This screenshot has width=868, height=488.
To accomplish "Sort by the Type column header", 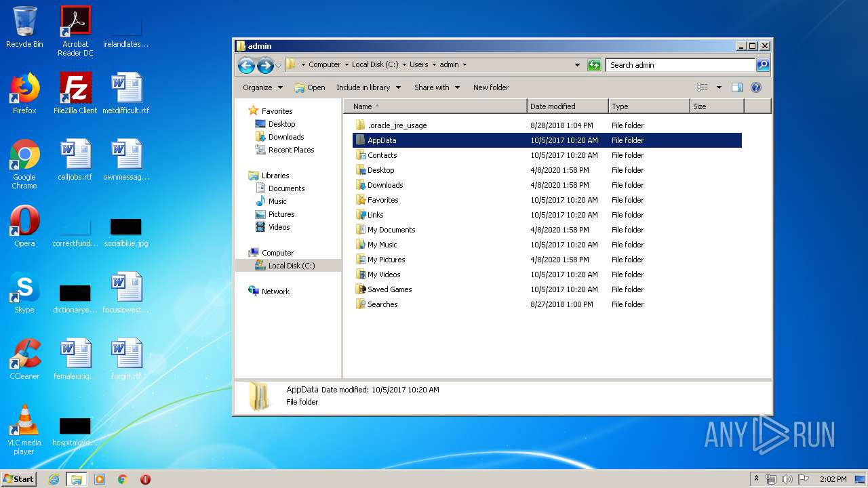I will coord(649,106).
